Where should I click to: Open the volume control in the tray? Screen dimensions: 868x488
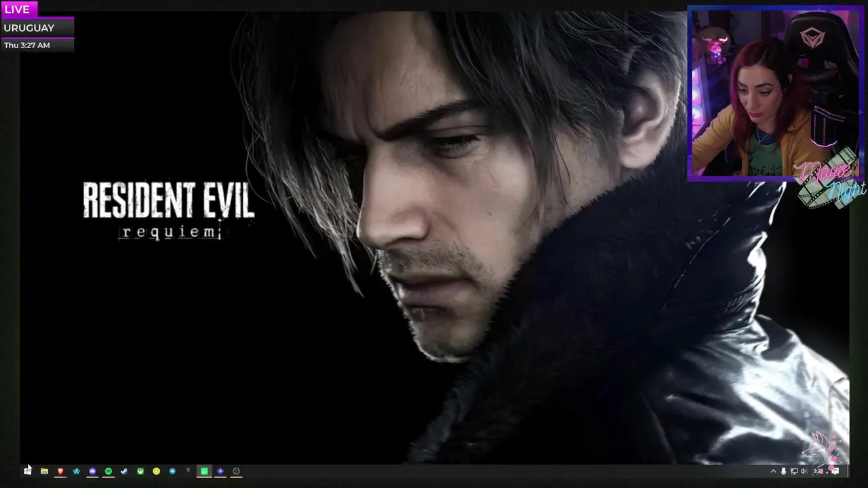[804, 471]
